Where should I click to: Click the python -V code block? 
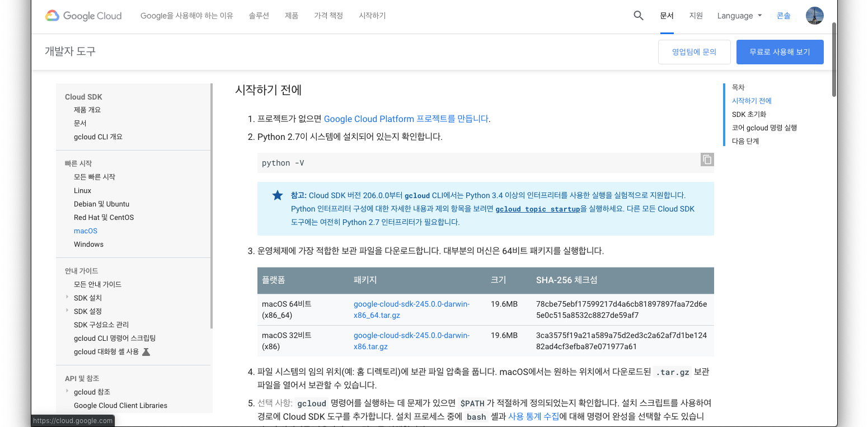tap(485, 163)
